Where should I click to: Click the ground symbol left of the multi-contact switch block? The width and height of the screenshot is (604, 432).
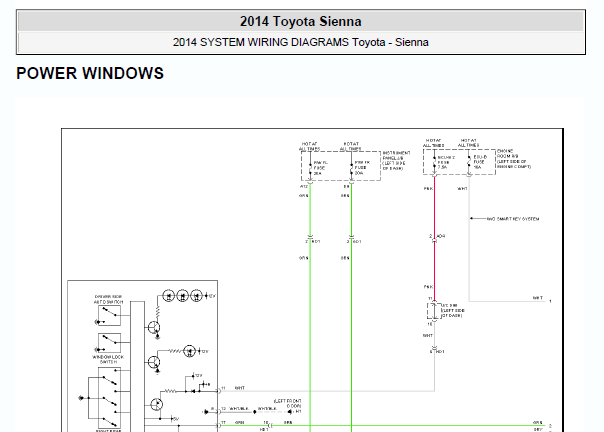click(x=81, y=398)
